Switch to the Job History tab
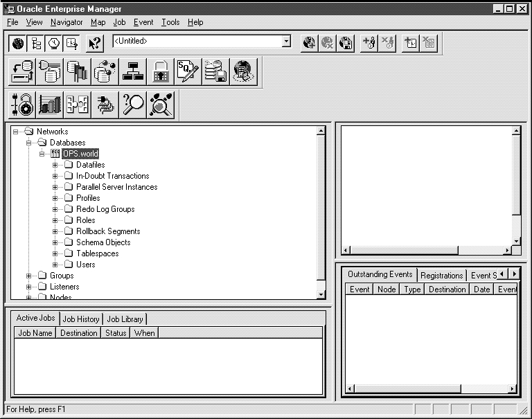This screenshot has height=419, width=532. click(81, 319)
